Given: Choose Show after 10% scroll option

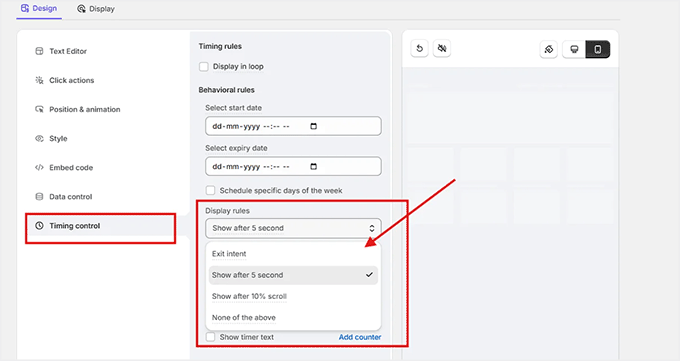Looking at the screenshot, I should [x=293, y=296].
